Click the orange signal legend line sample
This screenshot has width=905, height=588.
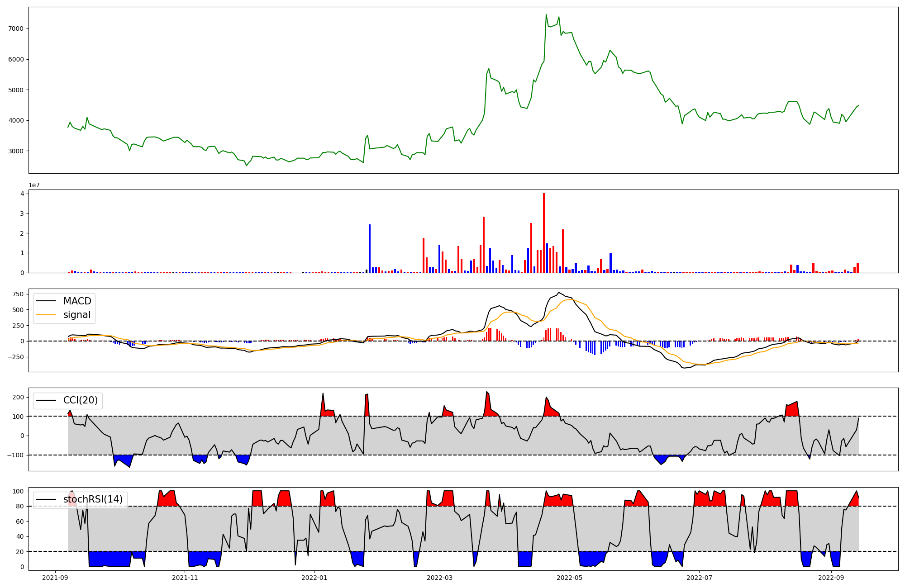[x=46, y=315]
